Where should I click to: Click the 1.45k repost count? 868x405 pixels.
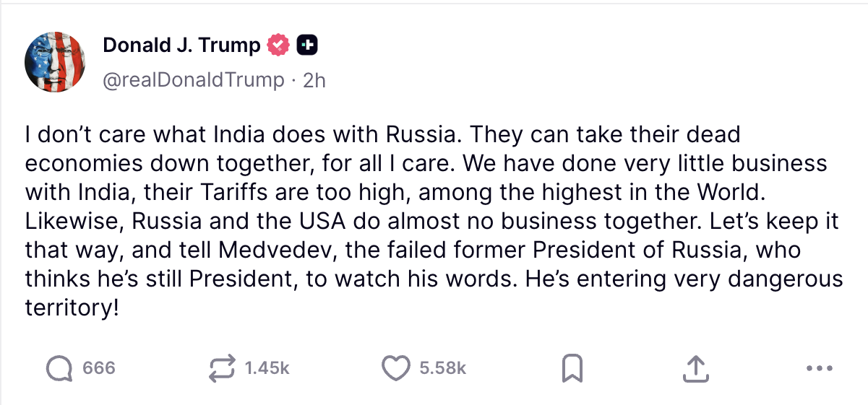coord(267,369)
